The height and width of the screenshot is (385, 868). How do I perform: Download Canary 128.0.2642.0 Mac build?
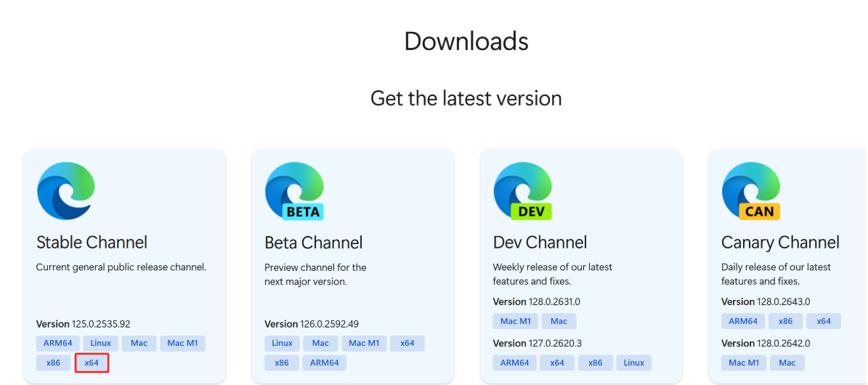[787, 362]
